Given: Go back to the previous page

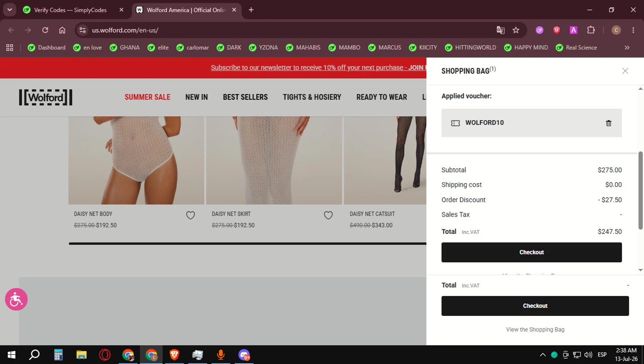Looking at the screenshot, I should (x=11, y=30).
